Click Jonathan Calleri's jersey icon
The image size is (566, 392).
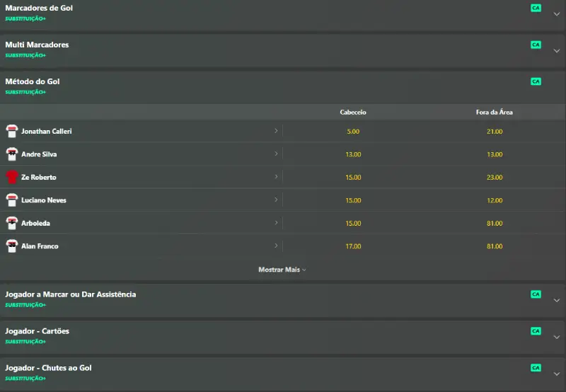(12, 131)
